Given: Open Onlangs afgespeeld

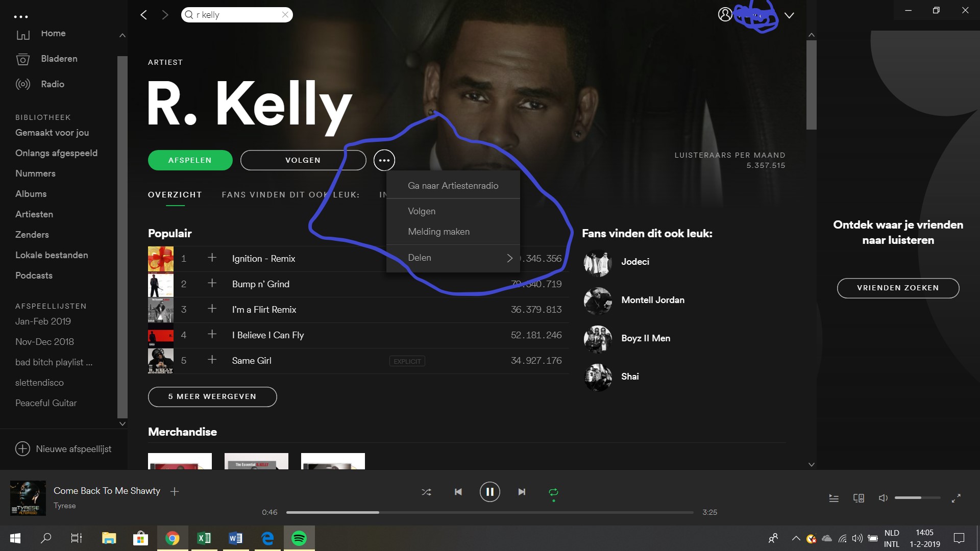Looking at the screenshot, I should coord(56,153).
